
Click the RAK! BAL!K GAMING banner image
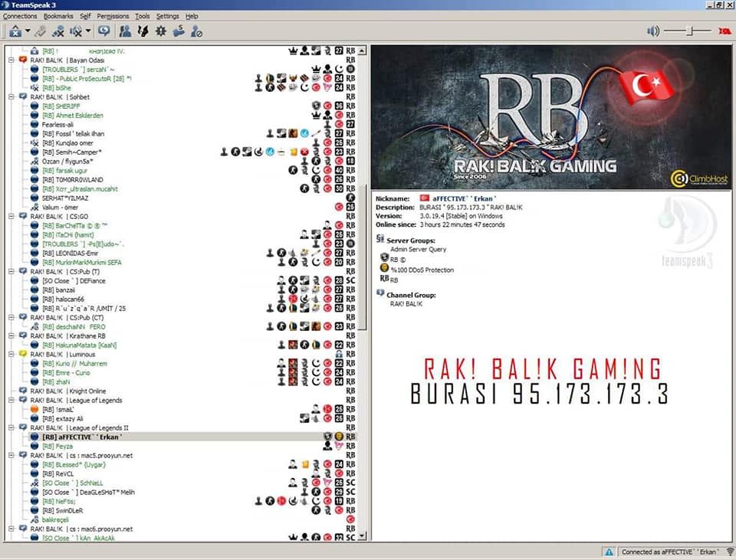(x=551, y=117)
